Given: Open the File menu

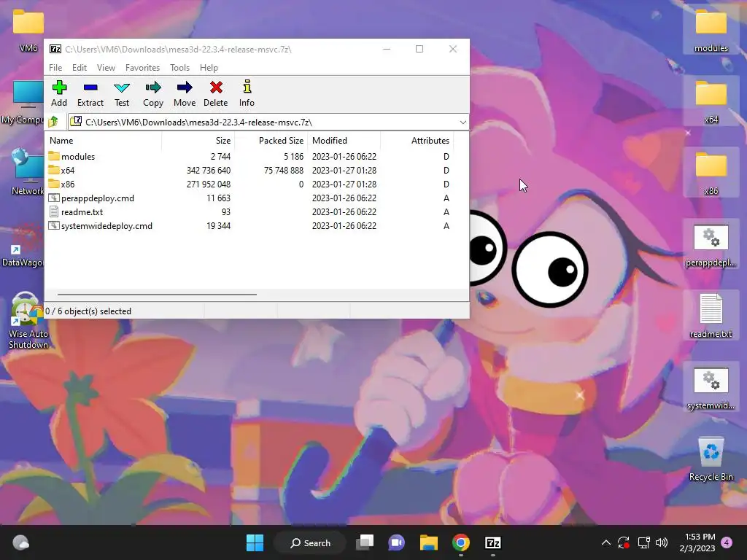Looking at the screenshot, I should click(55, 68).
